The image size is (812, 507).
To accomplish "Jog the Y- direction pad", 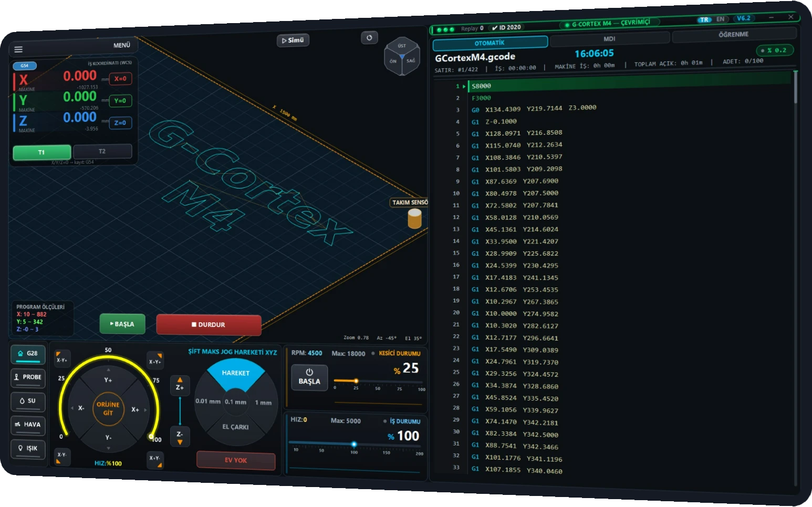I will click(x=108, y=438).
